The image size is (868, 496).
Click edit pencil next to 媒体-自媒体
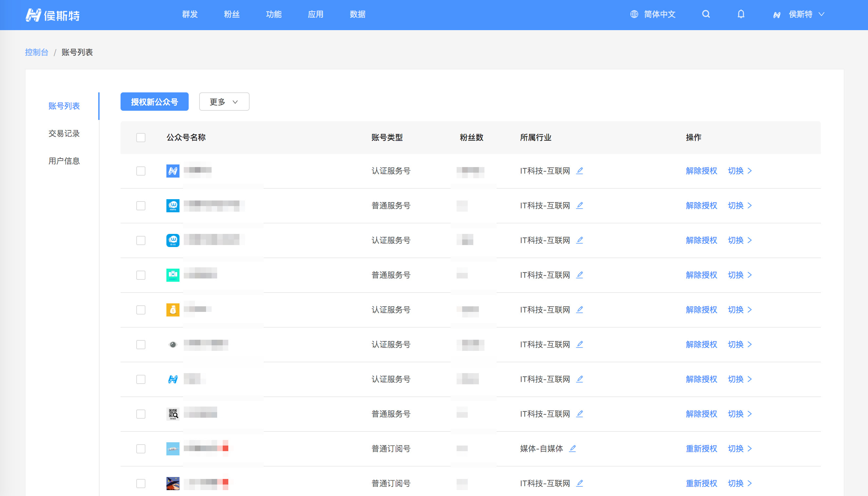[573, 448]
